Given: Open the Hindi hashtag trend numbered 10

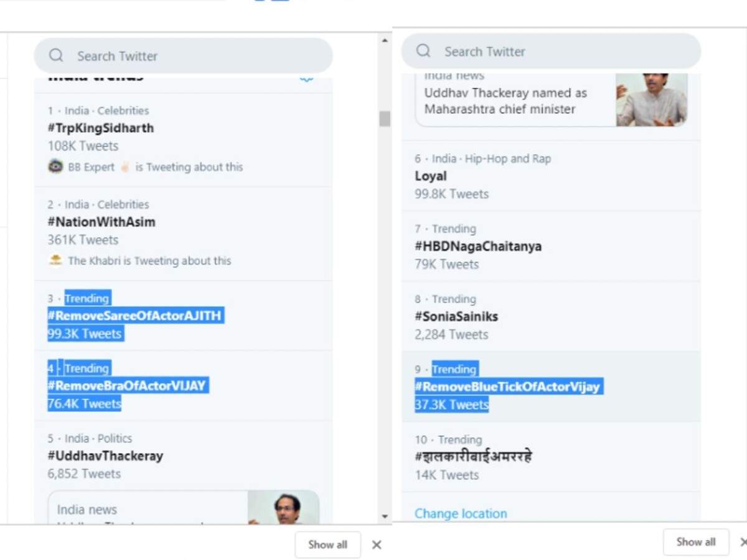Looking at the screenshot, I should 473,457.
